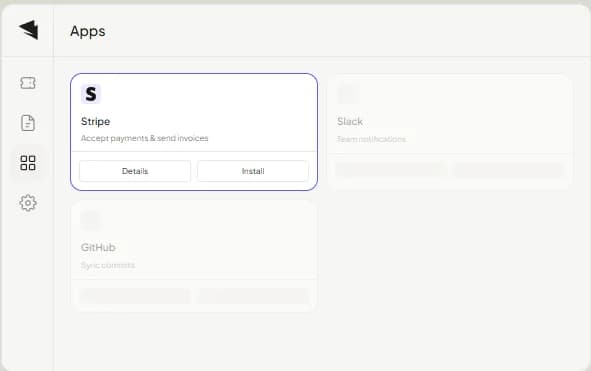Screen dimensions: 591x371
Task: Click 'Accept payments & send invoices' description
Action: [144, 138]
